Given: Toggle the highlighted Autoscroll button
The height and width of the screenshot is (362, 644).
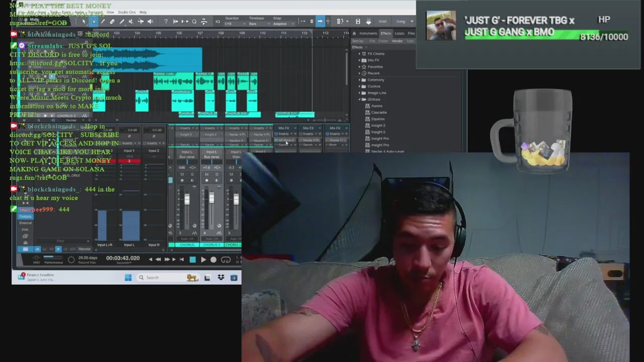Looking at the screenshot, I should tap(319, 22).
